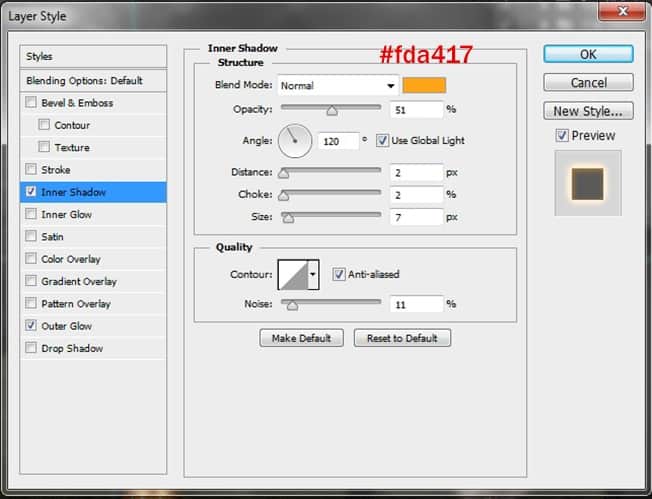This screenshot has height=499, width=652.
Task: Select the Pattern Overlay effect label
Action: pyautogui.click(x=76, y=304)
